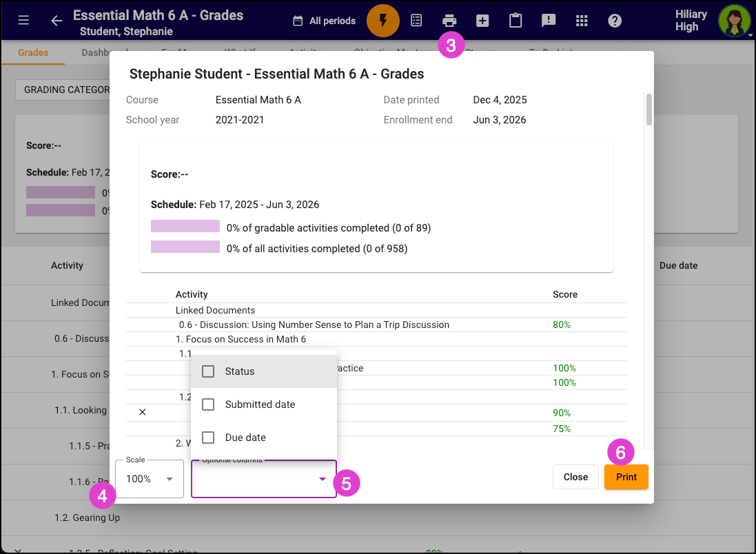The image size is (756, 554).
Task: Click '1.2. Gearing Up' row in background
Action: pyautogui.click(x=88, y=517)
